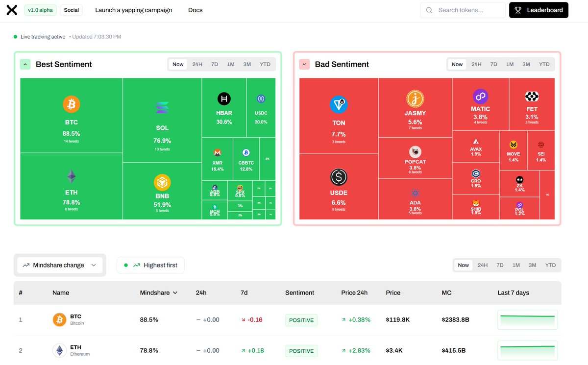Click the POSITIVE badge in ETH row
Image resolution: width=588 pixels, height=365 pixels.
coord(301,351)
